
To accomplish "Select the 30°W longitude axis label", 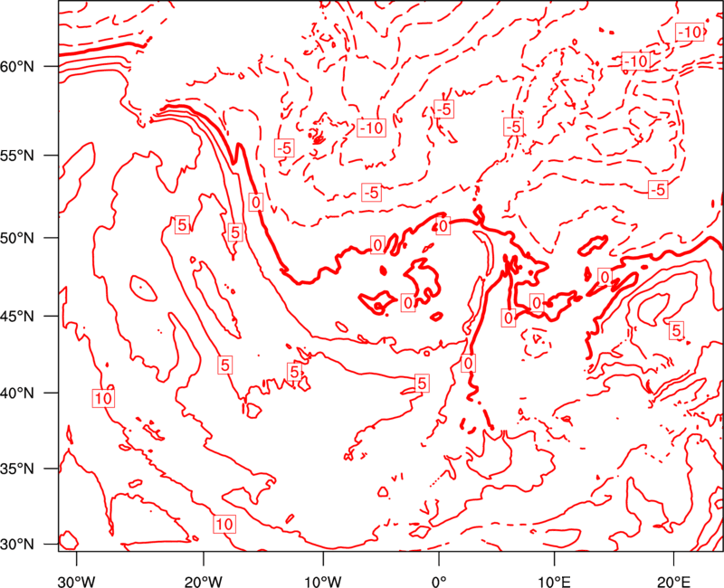I will pyautogui.click(x=77, y=582).
